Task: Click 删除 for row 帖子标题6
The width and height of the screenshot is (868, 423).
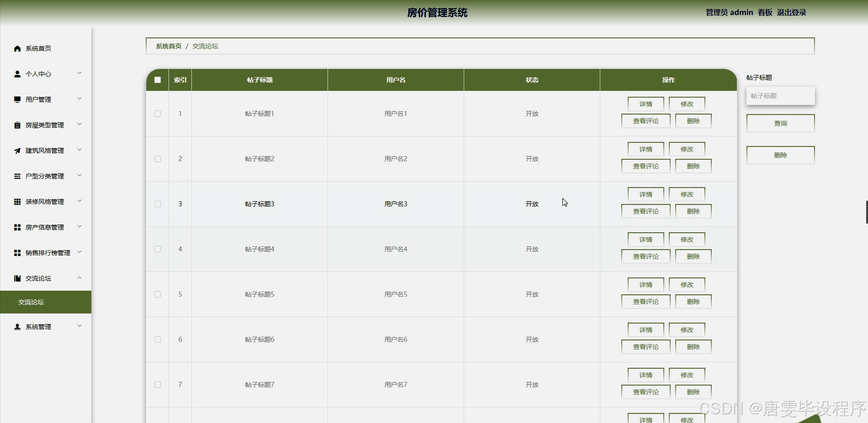Action: click(693, 347)
